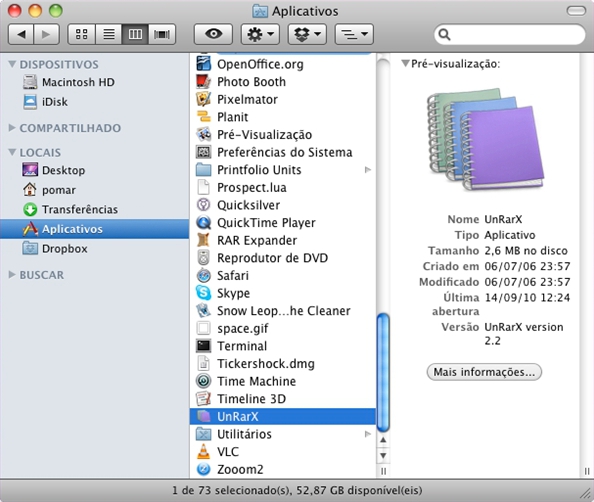The height and width of the screenshot is (502, 594).
Task: Click the Safari compass icon
Action: [203, 275]
